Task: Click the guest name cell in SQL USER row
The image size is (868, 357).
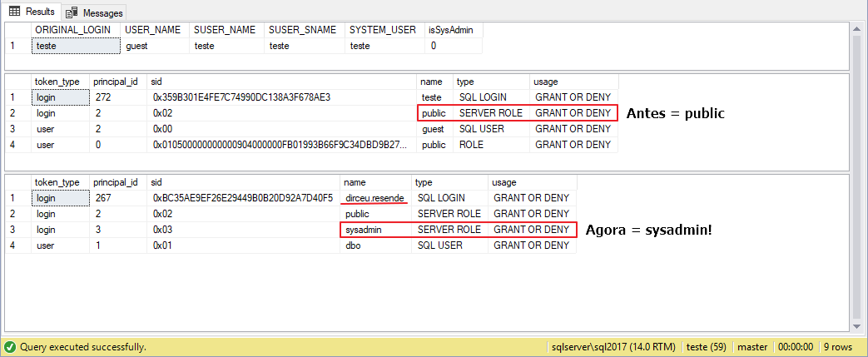Action: point(434,129)
